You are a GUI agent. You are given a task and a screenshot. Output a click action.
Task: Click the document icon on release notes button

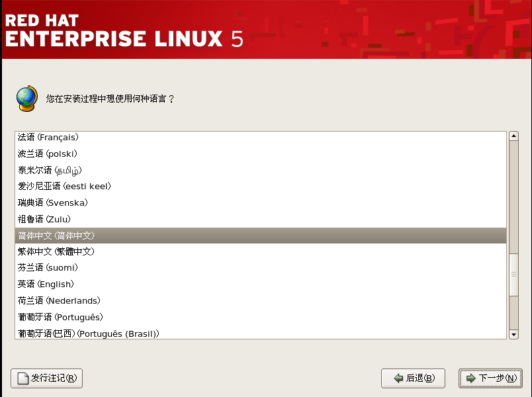tap(23, 378)
